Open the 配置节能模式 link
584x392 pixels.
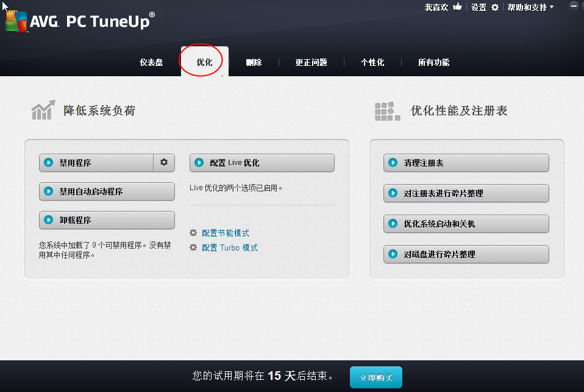coord(226,233)
